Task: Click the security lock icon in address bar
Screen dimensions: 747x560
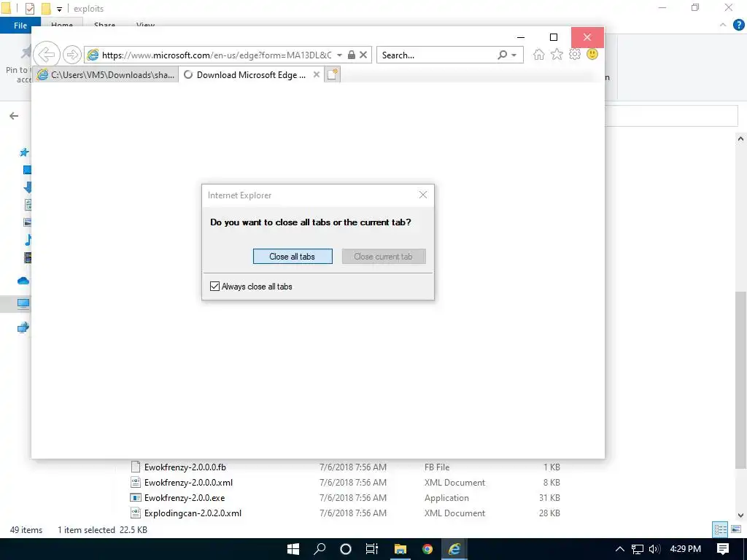Action: 352,55
